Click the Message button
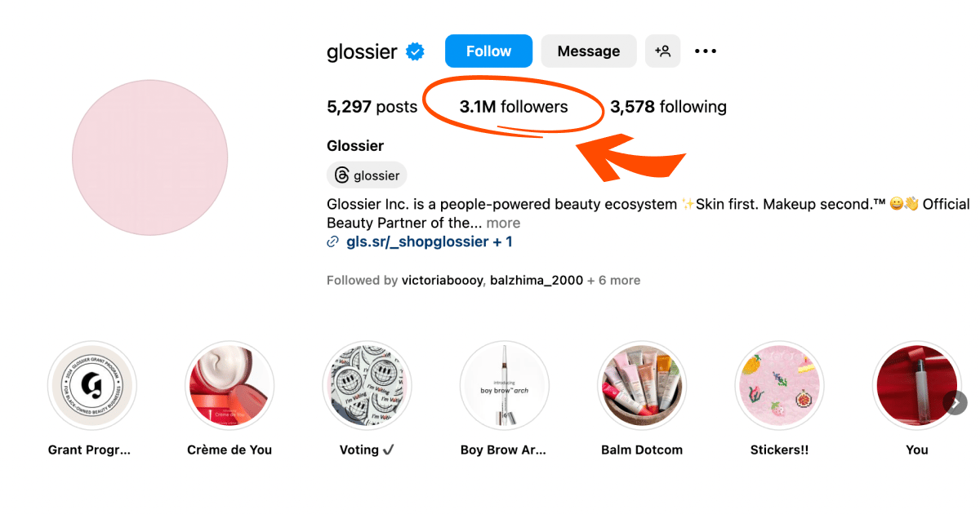This screenshot has height=514, width=980. pos(589,51)
